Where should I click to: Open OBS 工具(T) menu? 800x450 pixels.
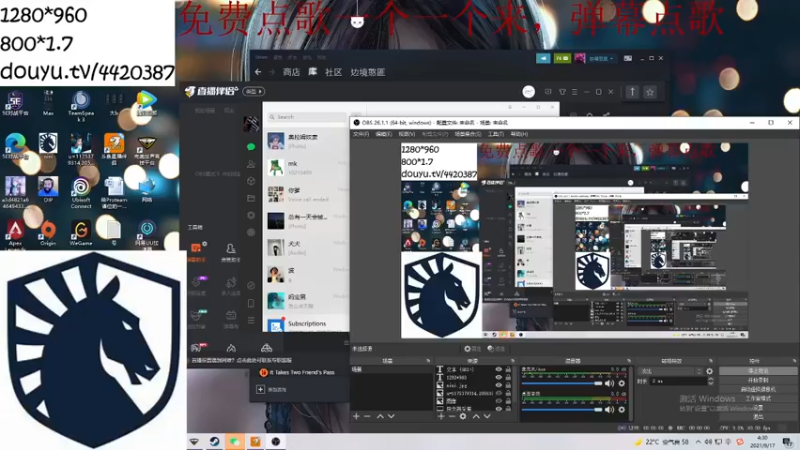495,134
